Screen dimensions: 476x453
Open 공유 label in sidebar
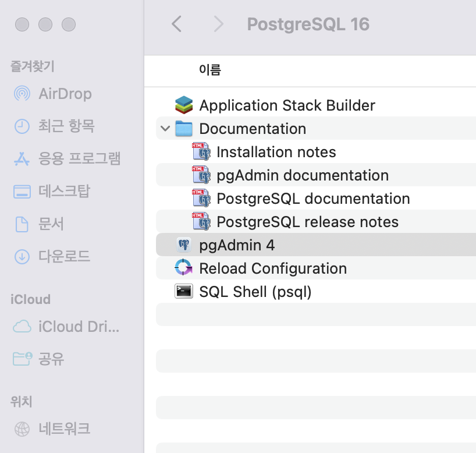coord(51,359)
